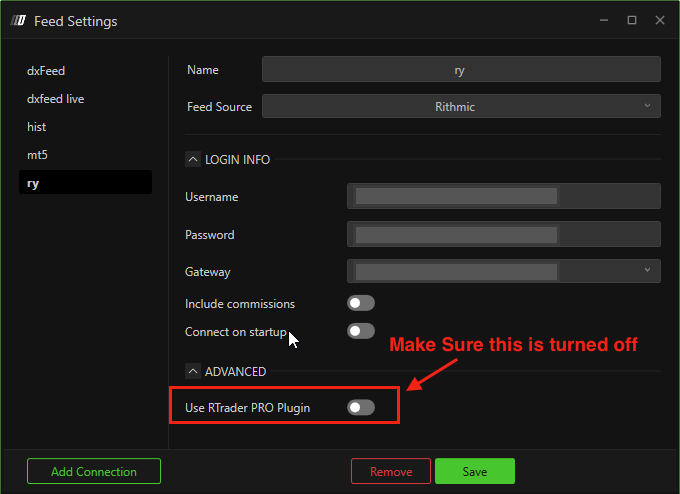680x494 pixels.
Task: Open the Gateway dropdown list
Action: (x=504, y=271)
